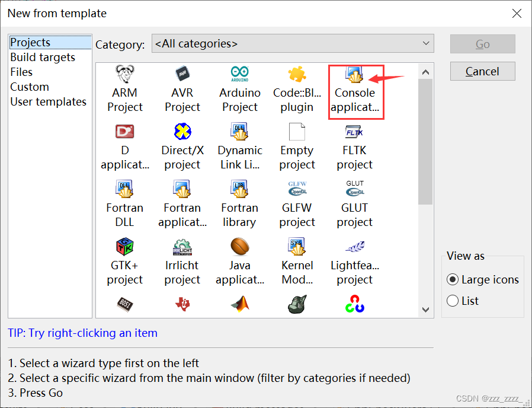The width and height of the screenshot is (532, 408).
Task: Select the Matlab template icon
Action: tap(240, 304)
